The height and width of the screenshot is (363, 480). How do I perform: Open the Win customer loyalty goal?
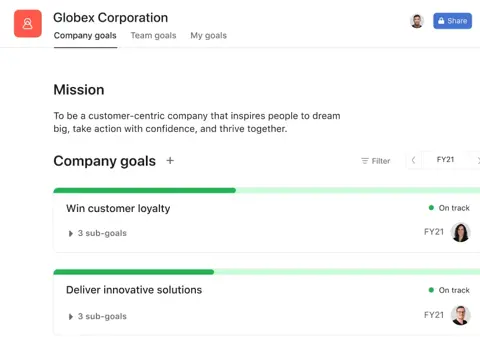tap(118, 208)
